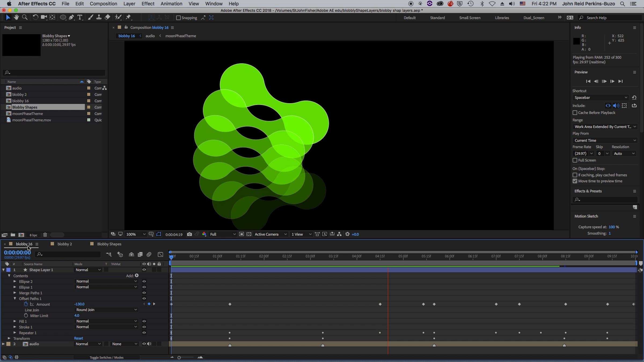
Task: Click Reset link for Transform
Action: 78,338
